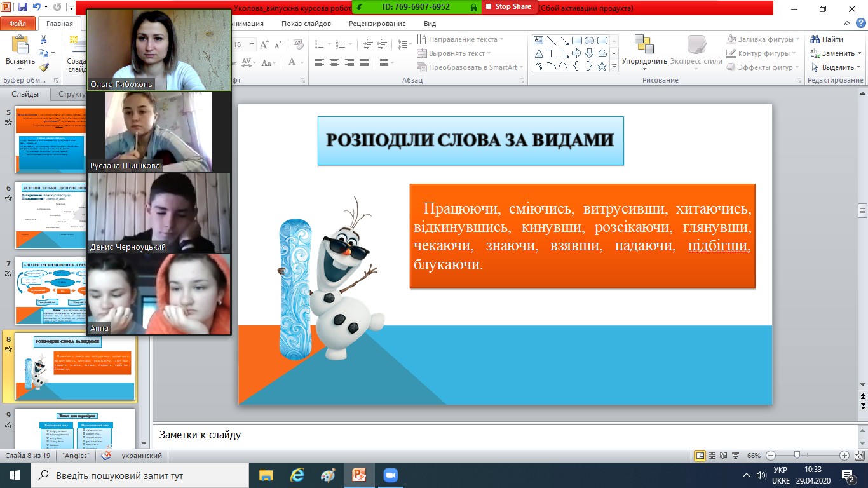The image size is (868, 488).
Task: Select the Format Painter brush icon
Action: 43,67
